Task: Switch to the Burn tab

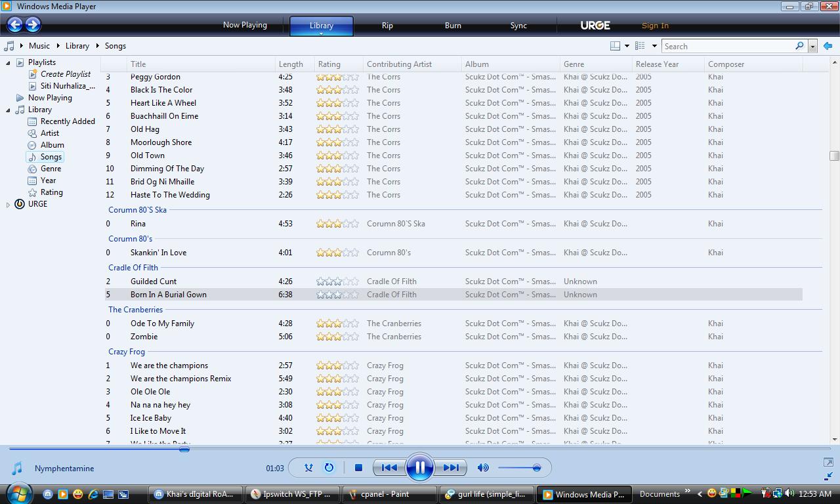Action: [x=453, y=26]
